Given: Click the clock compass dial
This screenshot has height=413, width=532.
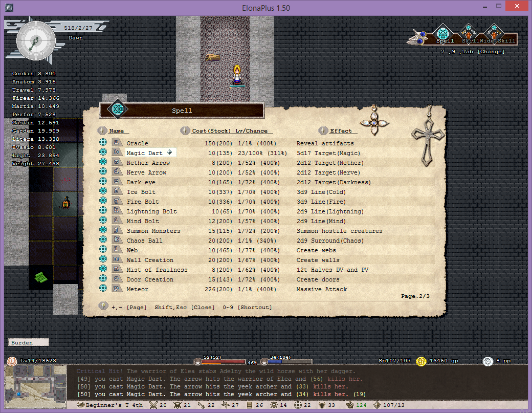Looking at the screenshot, I should pos(36,41).
